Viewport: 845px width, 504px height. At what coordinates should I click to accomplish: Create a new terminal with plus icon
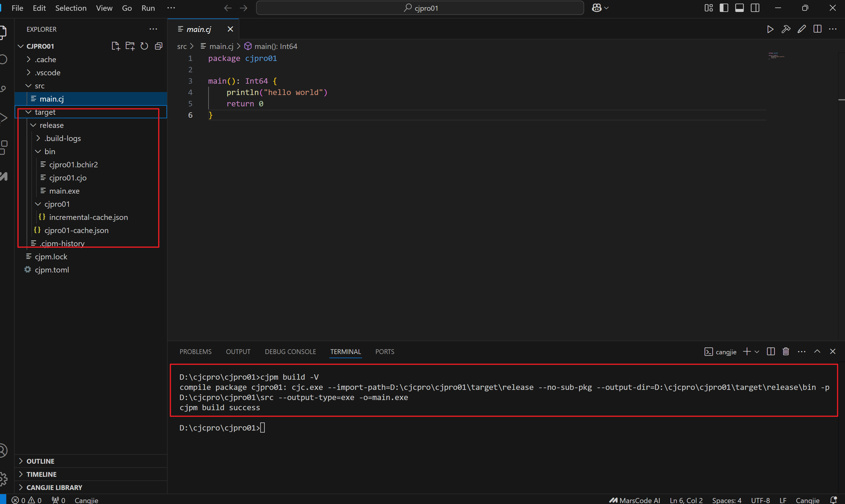tap(747, 352)
